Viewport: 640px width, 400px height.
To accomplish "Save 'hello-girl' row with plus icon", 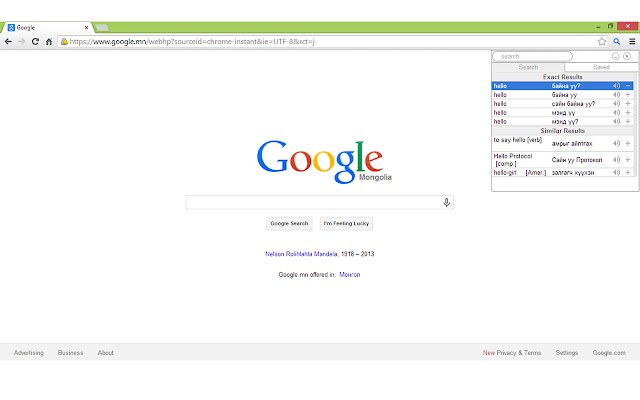I will tap(628, 173).
